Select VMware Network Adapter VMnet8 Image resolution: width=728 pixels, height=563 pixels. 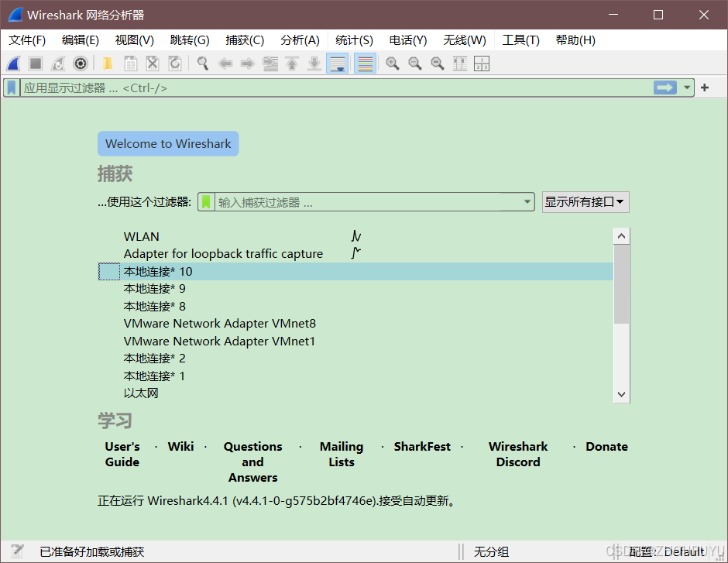point(355,324)
